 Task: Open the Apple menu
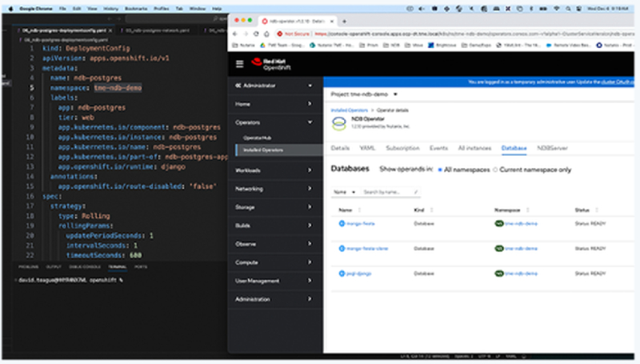pyautogui.click(x=10, y=9)
